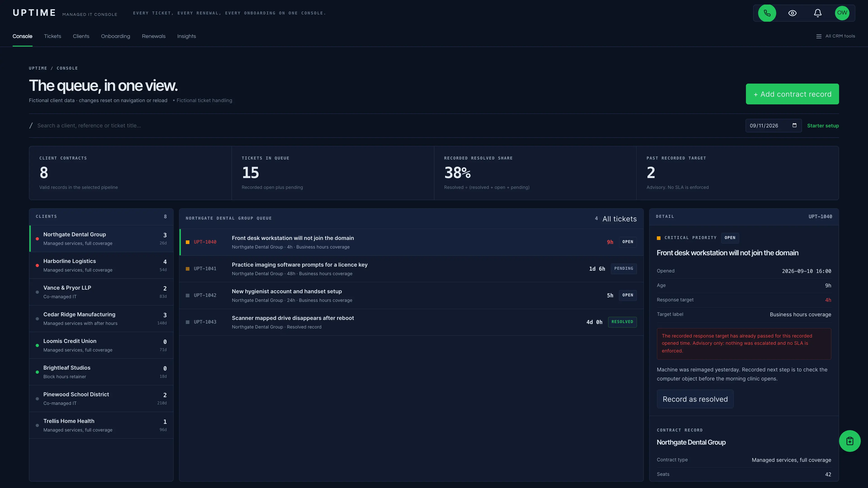This screenshot has height=488, width=868.
Task: Click the OPEN badge in detail panel
Action: click(730, 238)
